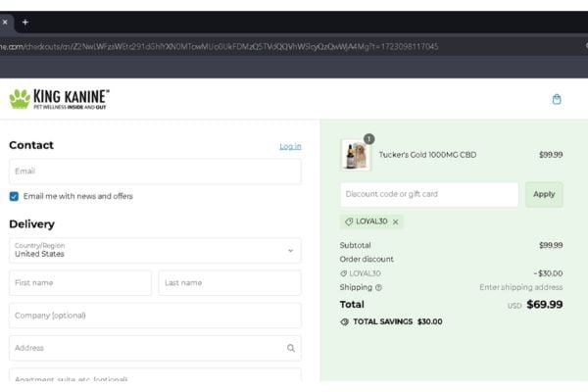Focus the Address input field
The width and height of the screenshot is (588, 392).
155,348
